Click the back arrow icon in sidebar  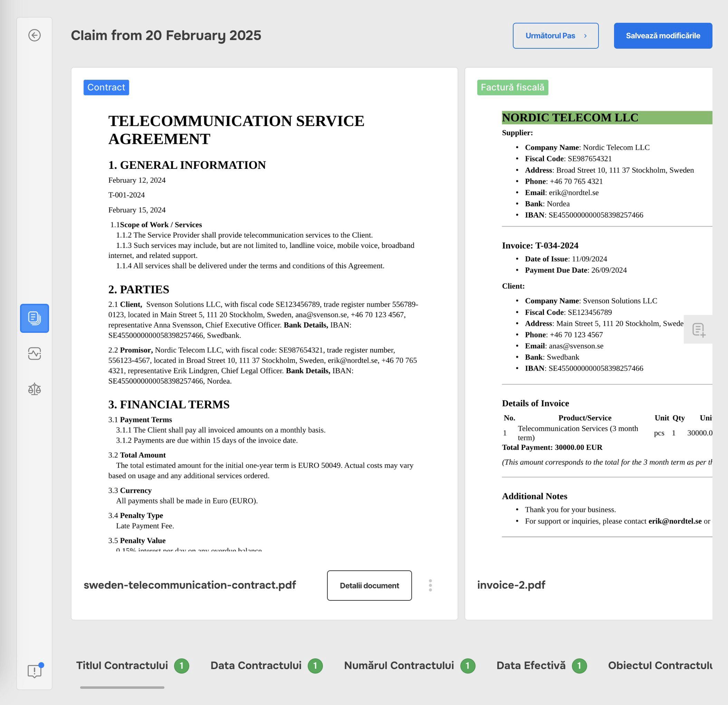35,35
